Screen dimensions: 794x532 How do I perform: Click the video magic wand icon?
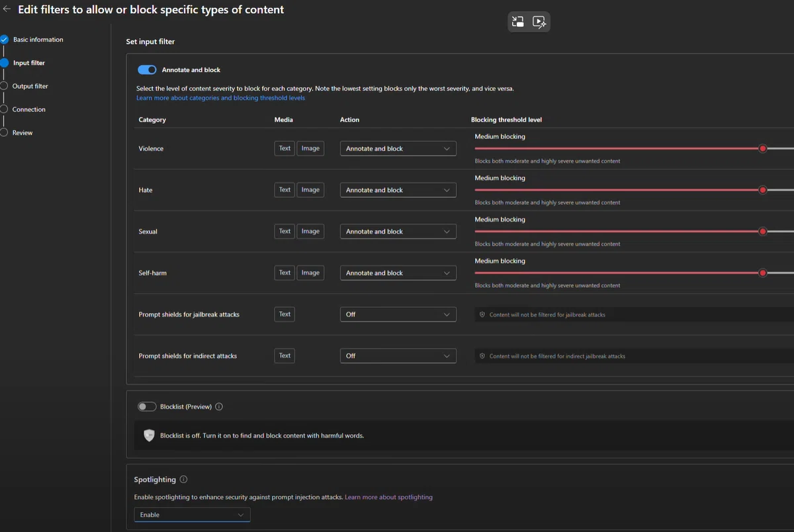pos(539,22)
